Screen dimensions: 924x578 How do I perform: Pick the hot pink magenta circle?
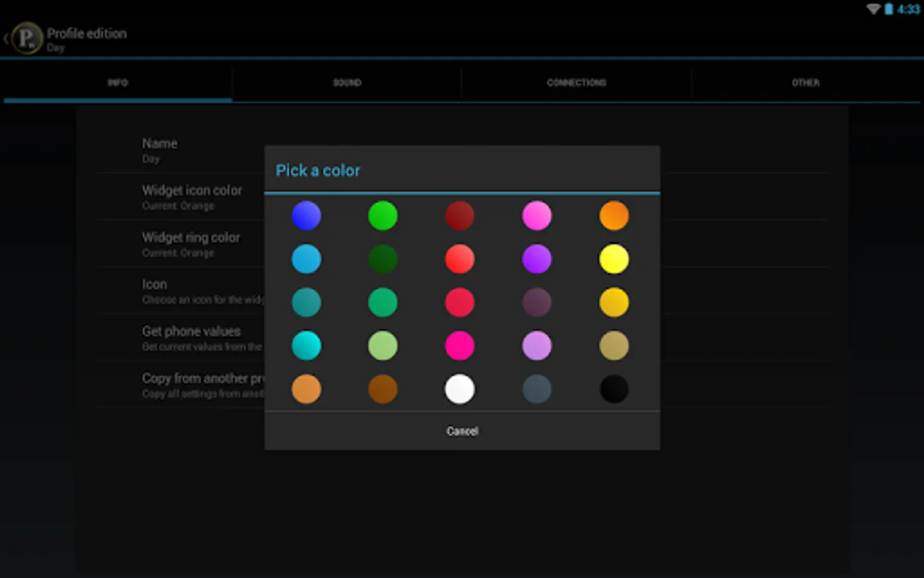click(460, 346)
